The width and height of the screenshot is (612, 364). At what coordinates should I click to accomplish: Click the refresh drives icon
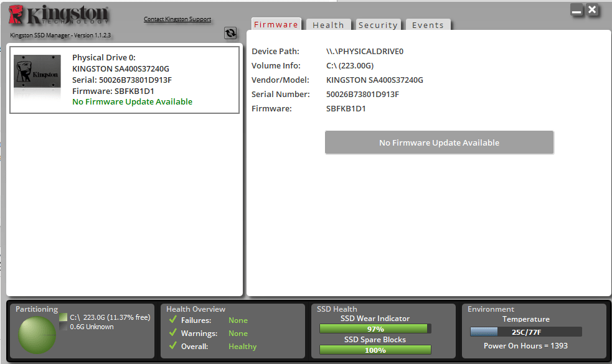tap(230, 33)
